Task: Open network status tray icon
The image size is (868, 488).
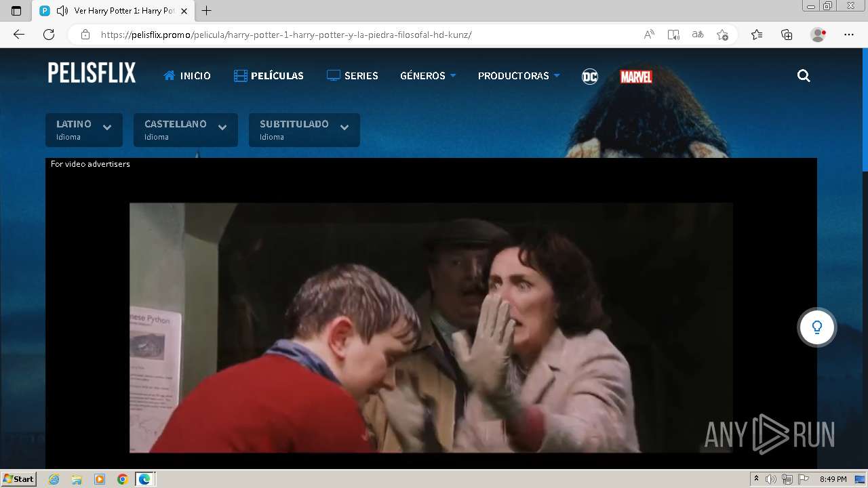Action: tap(787, 479)
